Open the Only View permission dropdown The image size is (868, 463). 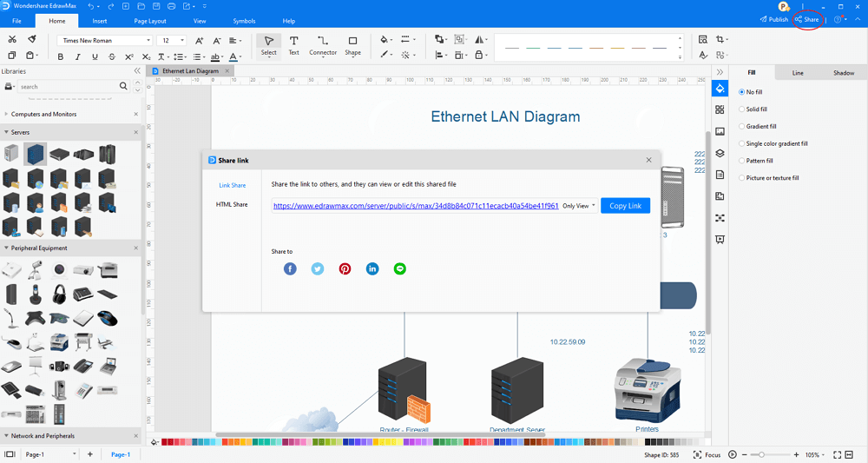pos(579,206)
